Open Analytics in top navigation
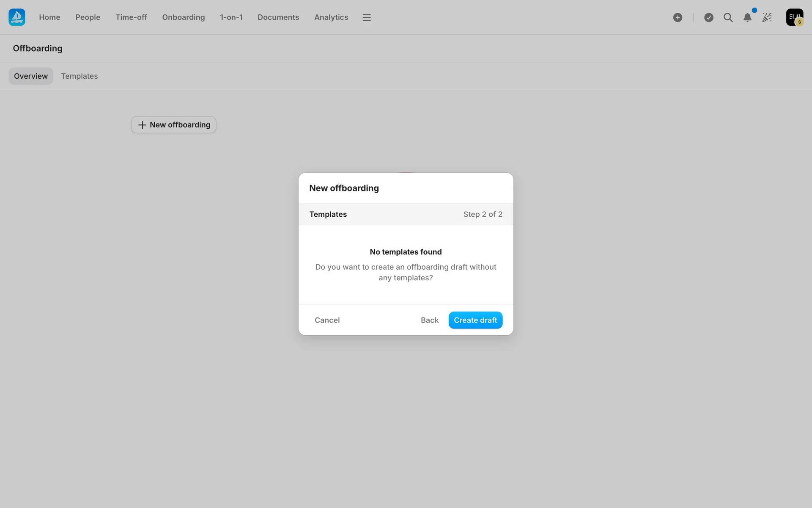The height and width of the screenshot is (508, 812). [x=331, y=17]
